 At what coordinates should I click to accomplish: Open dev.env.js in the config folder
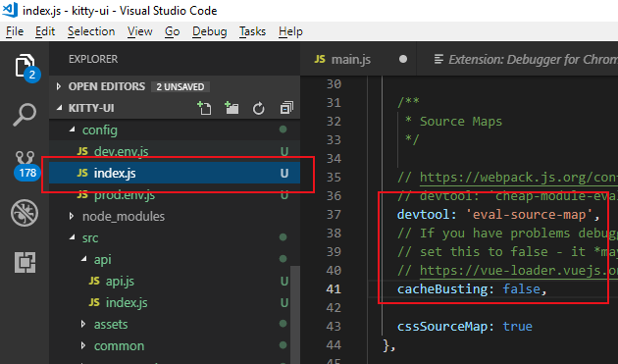click(121, 151)
